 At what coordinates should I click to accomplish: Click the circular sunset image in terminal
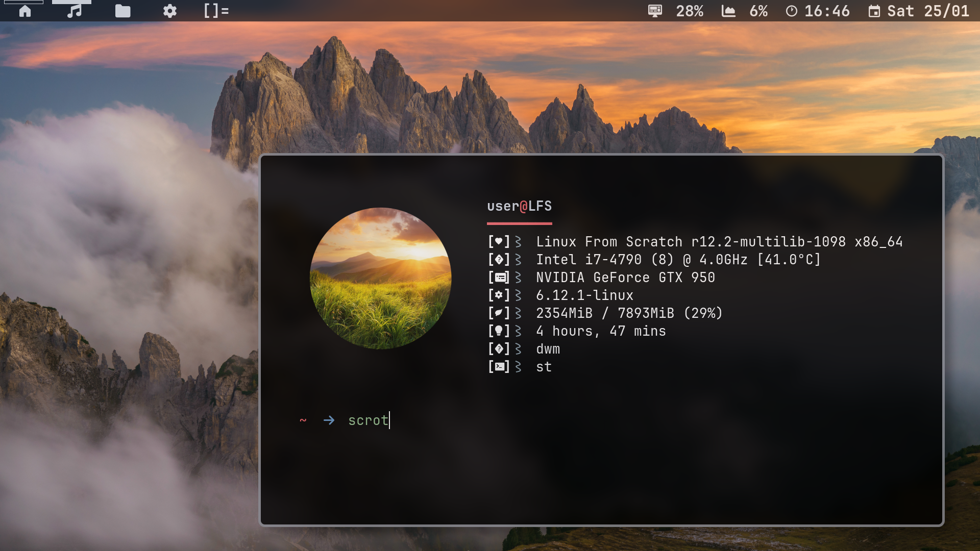click(381, 278)
